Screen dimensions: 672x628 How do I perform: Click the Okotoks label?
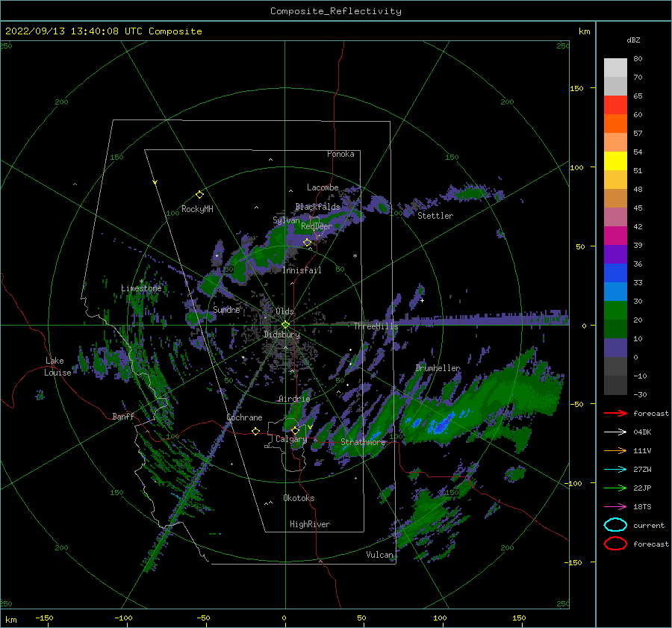point(299,498)
